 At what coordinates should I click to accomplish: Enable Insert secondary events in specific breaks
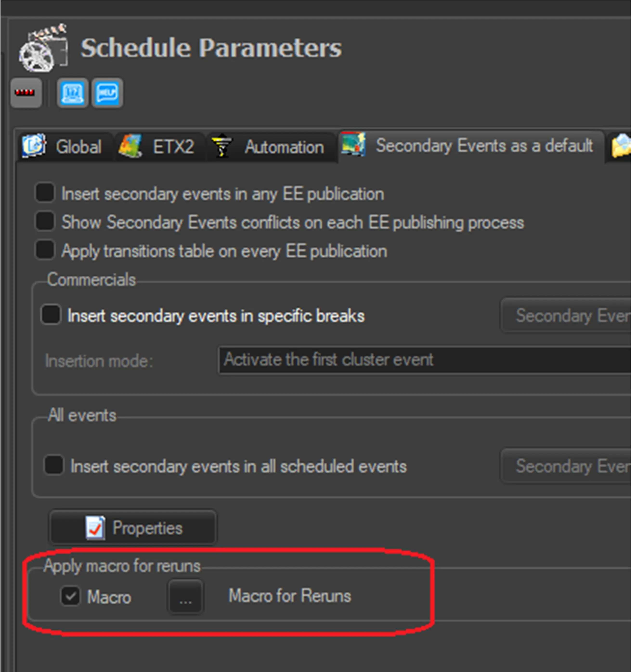tap(51, 315)
